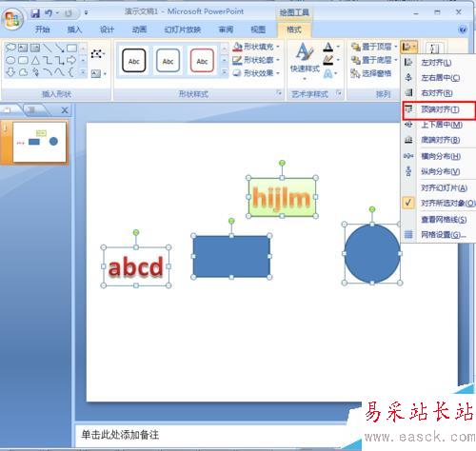476x451 pixels.
Task: Expand Bring to Front (置于顶层) arrow
Action: [396, 47]
